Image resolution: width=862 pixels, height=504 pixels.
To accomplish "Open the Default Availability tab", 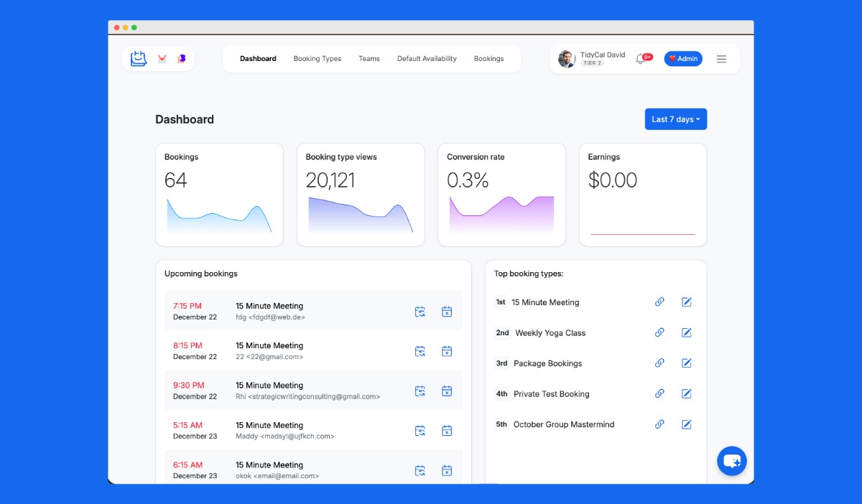I will click(x=427, y=59).
